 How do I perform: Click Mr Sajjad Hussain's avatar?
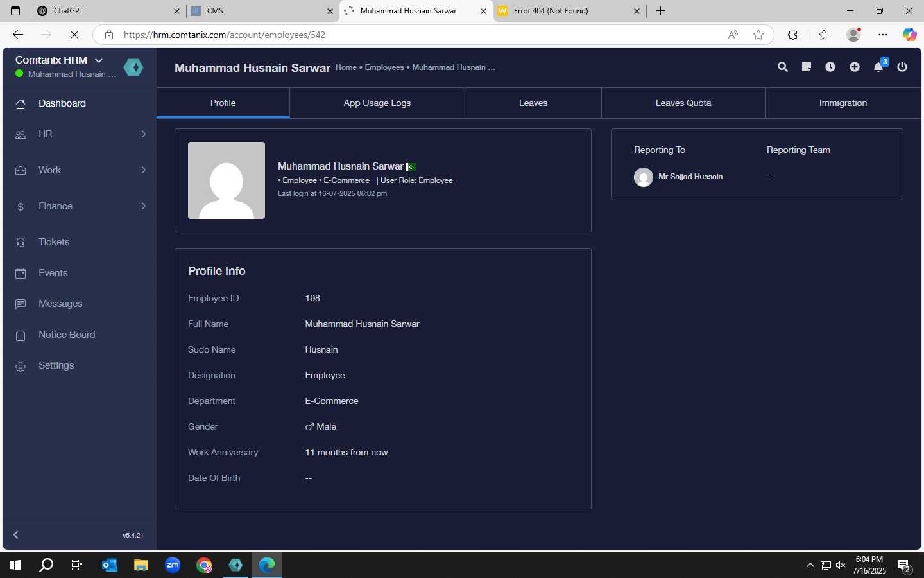tap(644, 177)
